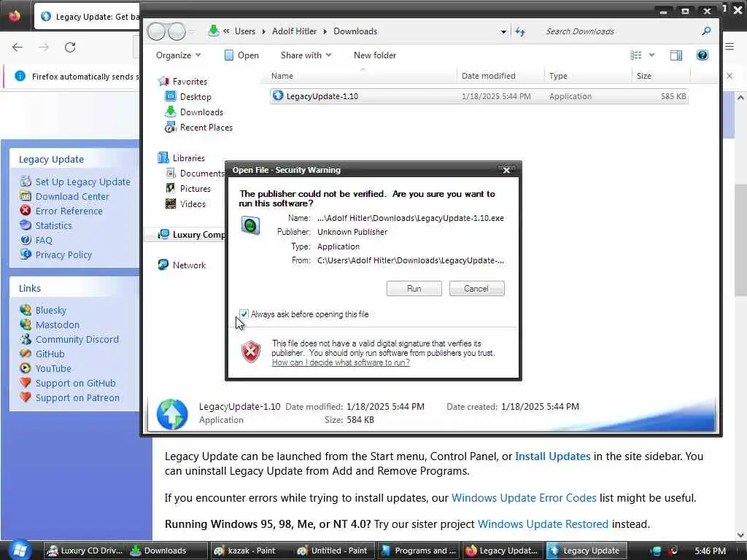Switch to Programs and Features taskbar button

pos(417,551)
